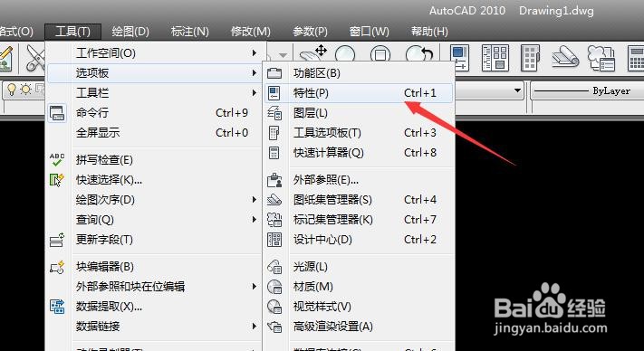Click the Tool Palettes toolbar icon

[x=530, y=57]
